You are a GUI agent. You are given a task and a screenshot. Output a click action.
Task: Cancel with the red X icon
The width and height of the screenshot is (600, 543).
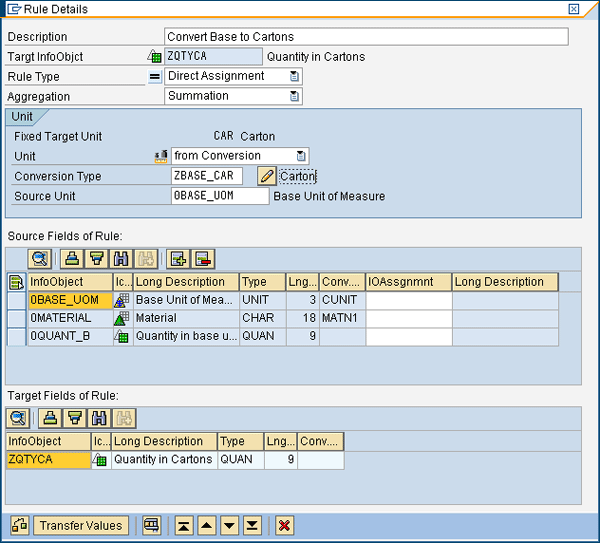click(284, 525)
